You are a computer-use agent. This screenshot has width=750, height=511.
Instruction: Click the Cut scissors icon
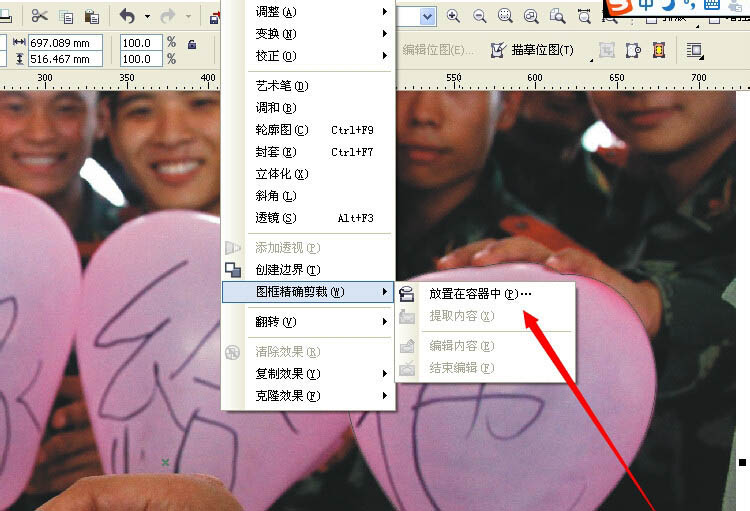coord(39,16)
